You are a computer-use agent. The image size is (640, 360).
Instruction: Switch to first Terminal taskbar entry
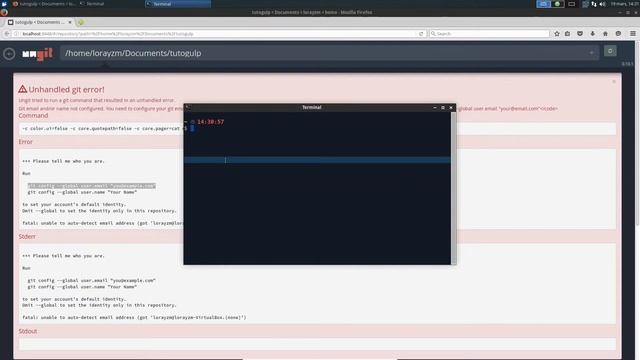[x=92, y=4]
